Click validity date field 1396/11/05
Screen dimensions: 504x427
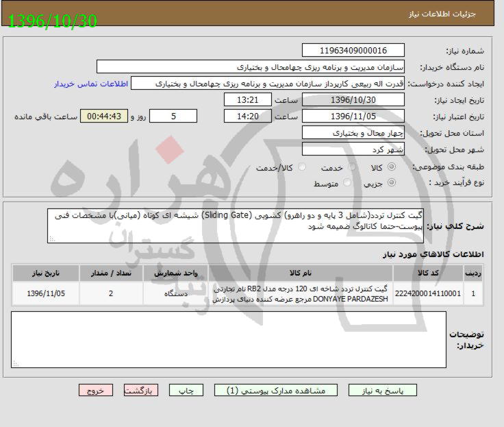(x=353, y=116)
